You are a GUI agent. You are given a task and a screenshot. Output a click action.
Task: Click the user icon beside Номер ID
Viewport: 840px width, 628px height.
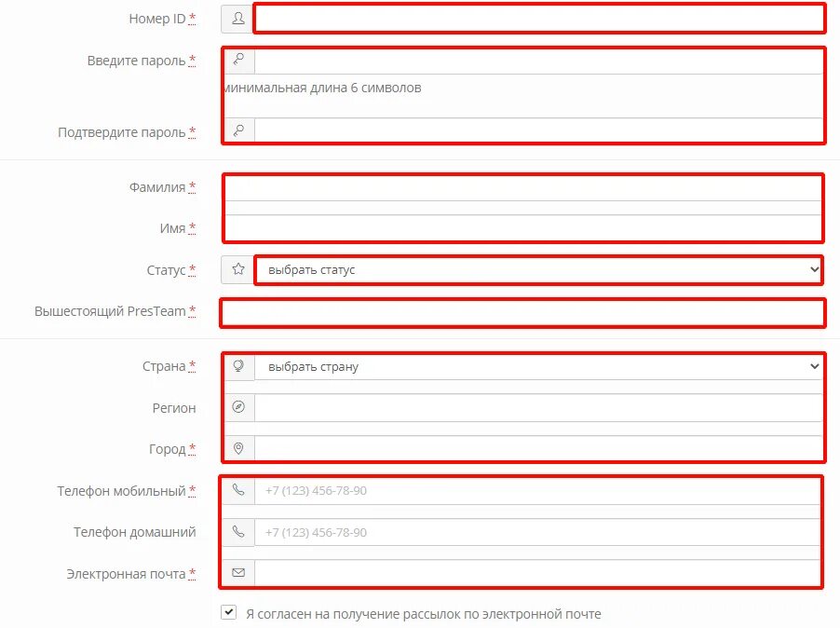click(x=237, y=19)
